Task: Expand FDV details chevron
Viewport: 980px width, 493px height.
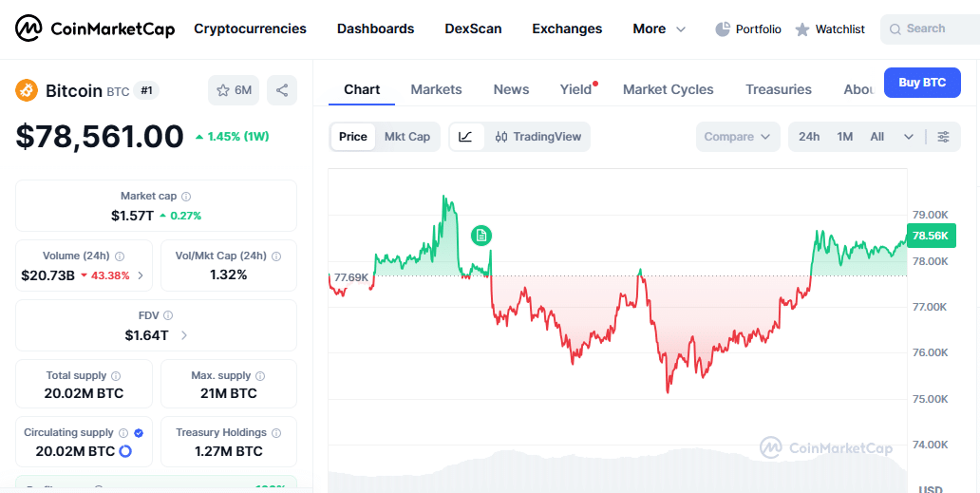Action: 184,335
